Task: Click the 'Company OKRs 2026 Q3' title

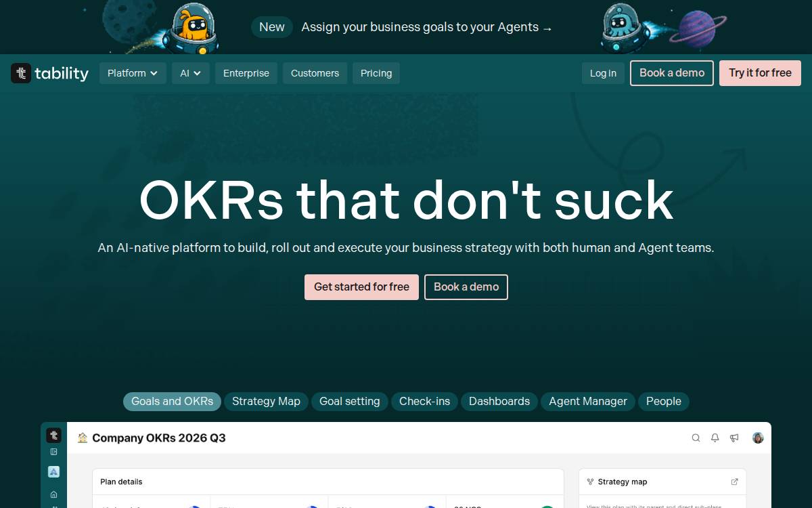Action: pyautogui.click(x=159, y=438)
